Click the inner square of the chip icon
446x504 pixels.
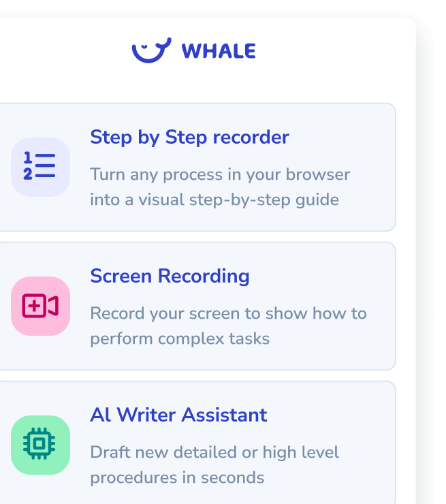pos(39,444)
